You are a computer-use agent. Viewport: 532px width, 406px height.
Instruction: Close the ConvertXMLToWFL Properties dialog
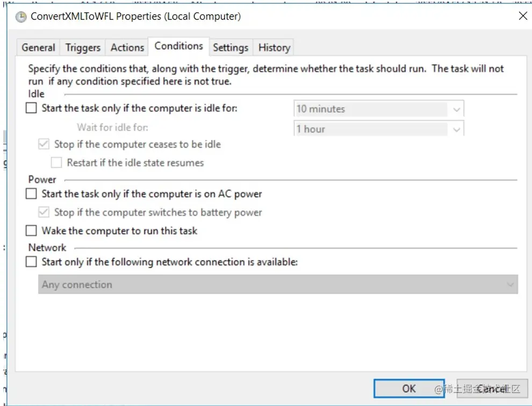point(523,16)
